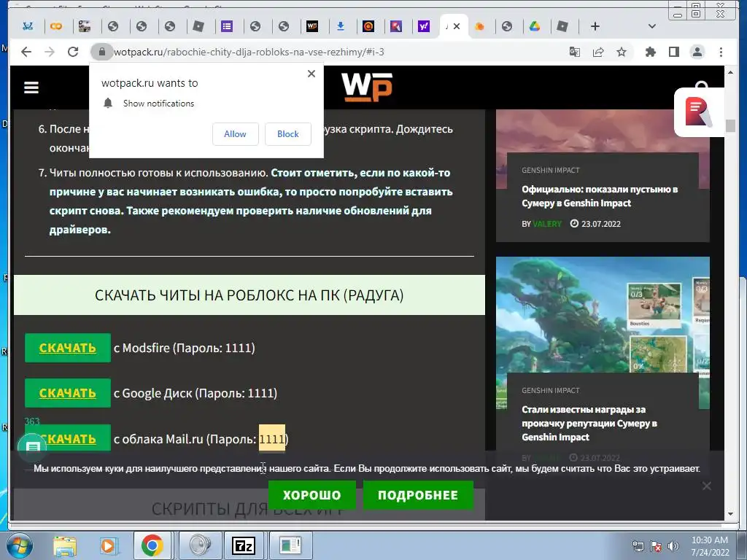Share this page via the share icon
Viewport: 747px width, 560px height.
click(x=598, y=52)
